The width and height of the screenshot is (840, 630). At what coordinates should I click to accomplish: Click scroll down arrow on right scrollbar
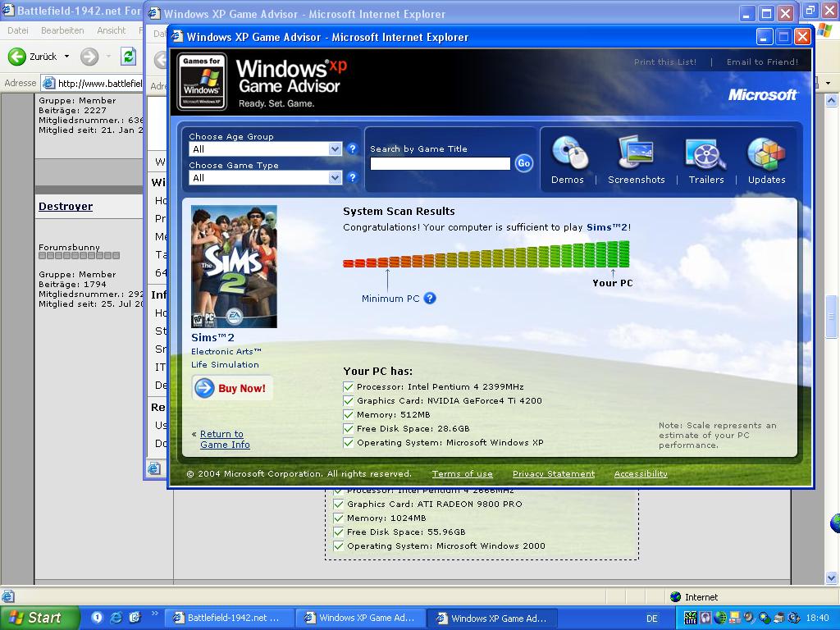coord(832,577)
